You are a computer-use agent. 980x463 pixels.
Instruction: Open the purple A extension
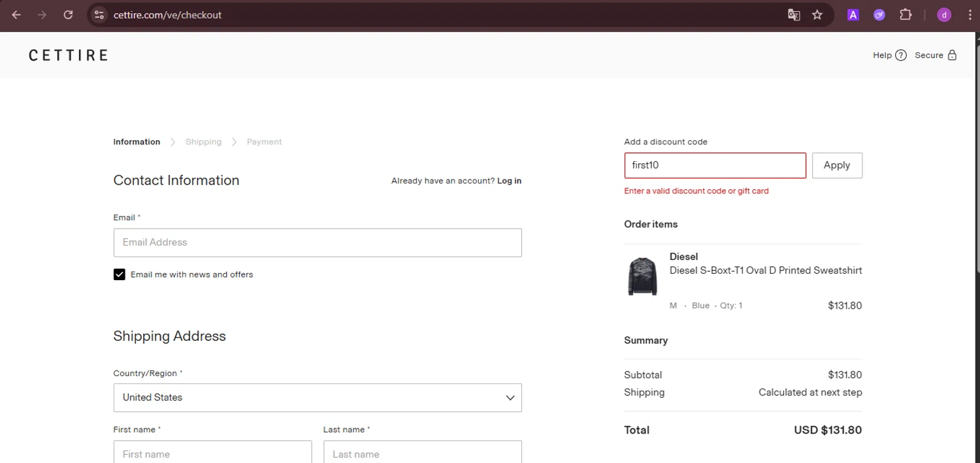[853, 15]
